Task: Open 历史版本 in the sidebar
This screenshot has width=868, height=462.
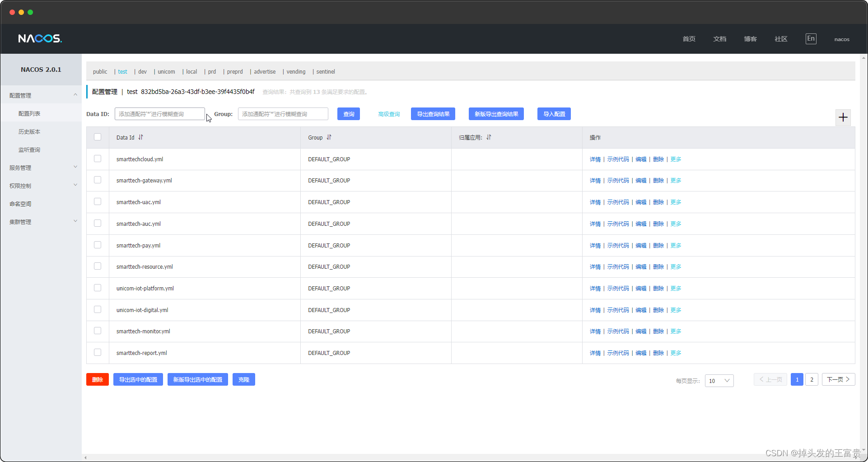Action: pos(29,131)
